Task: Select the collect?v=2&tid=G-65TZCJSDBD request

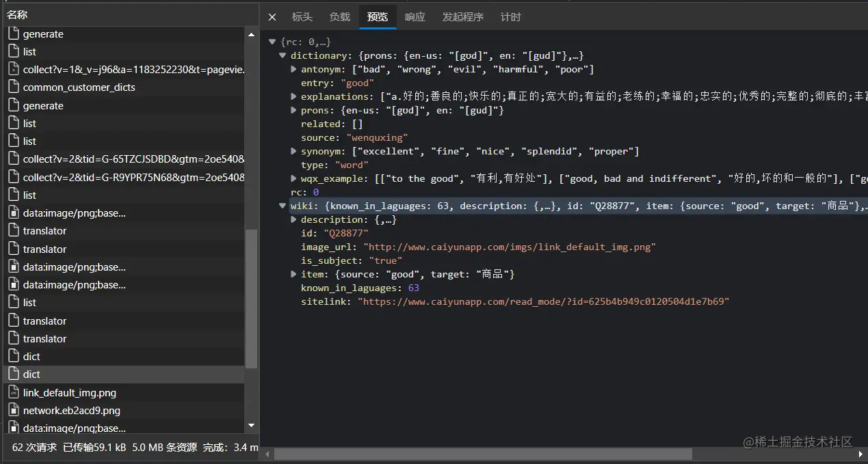Action: [124, 159]
